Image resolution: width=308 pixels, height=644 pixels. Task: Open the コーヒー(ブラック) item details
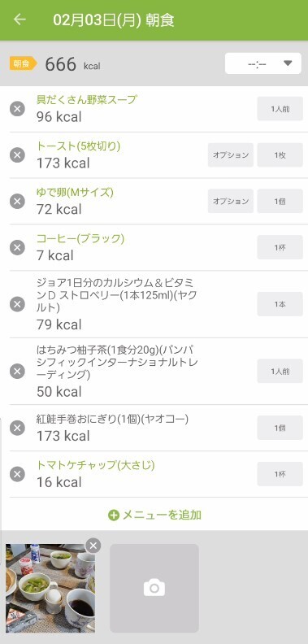point(80,238)
